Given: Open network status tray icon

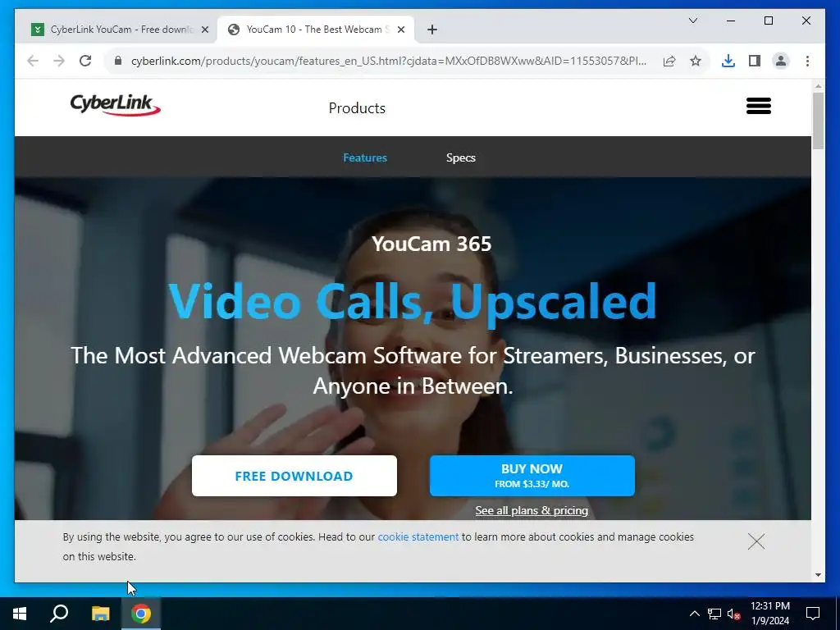Looking at the screenshot, I should click(714, 614).
